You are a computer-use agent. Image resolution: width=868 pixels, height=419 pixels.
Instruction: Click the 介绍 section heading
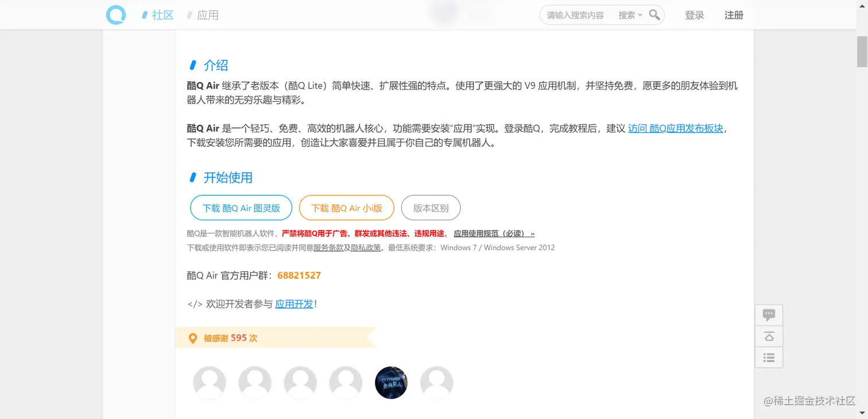[216, 65]
